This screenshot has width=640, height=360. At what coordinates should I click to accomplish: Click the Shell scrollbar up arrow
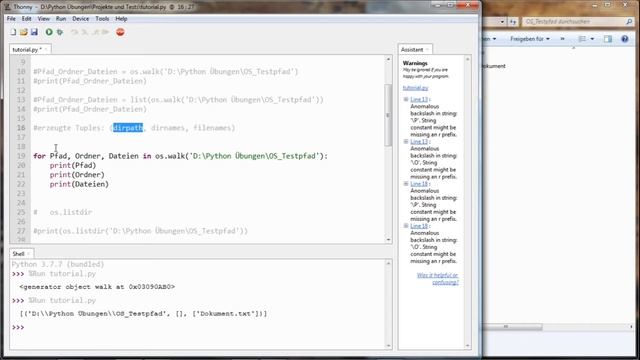point(388,264)
